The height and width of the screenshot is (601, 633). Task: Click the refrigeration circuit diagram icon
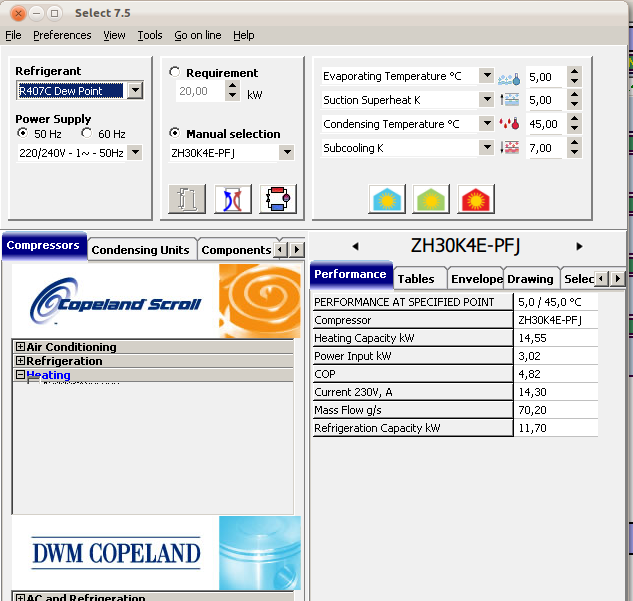(x=278, y=199)
